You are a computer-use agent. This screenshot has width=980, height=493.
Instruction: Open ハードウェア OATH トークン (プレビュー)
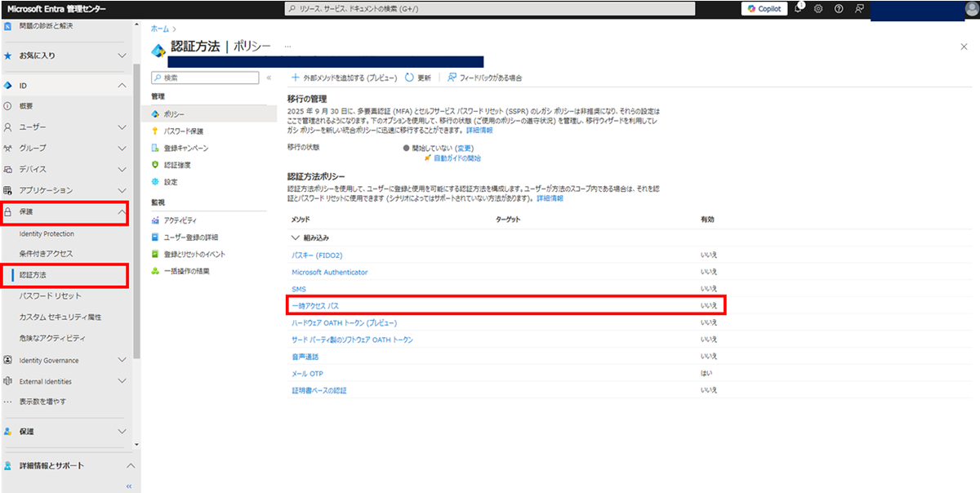coord(345,322)
